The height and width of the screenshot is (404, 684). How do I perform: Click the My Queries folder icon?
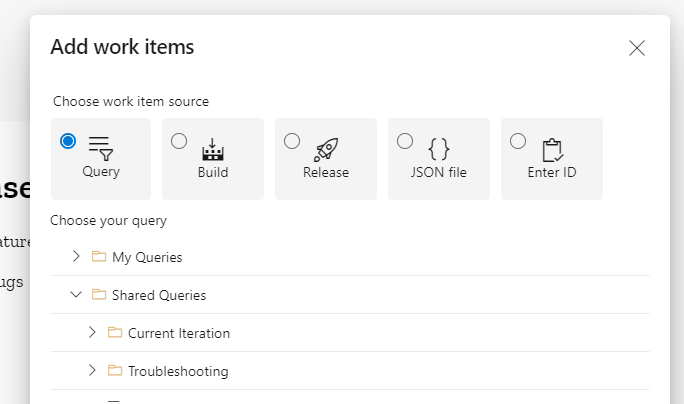click(99, 257)
